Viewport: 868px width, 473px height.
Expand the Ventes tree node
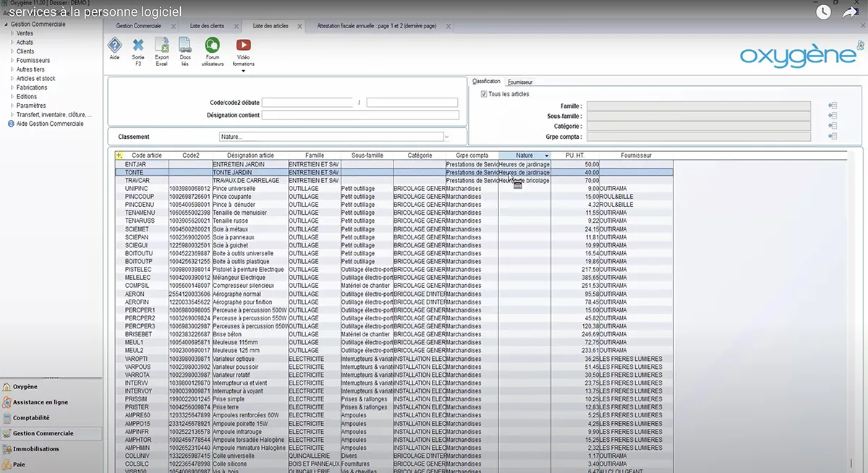12,33
